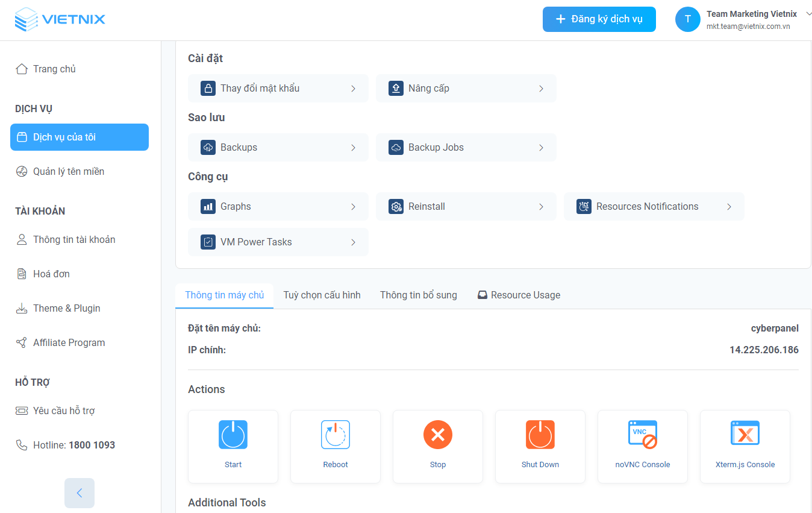
Task: Select the Start power action icon
Action: tap(233, 434)
